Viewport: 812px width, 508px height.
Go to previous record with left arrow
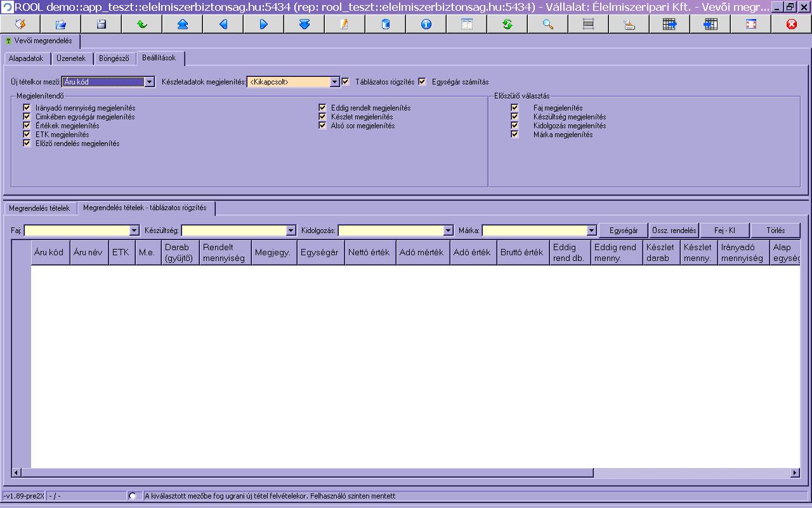223,24
